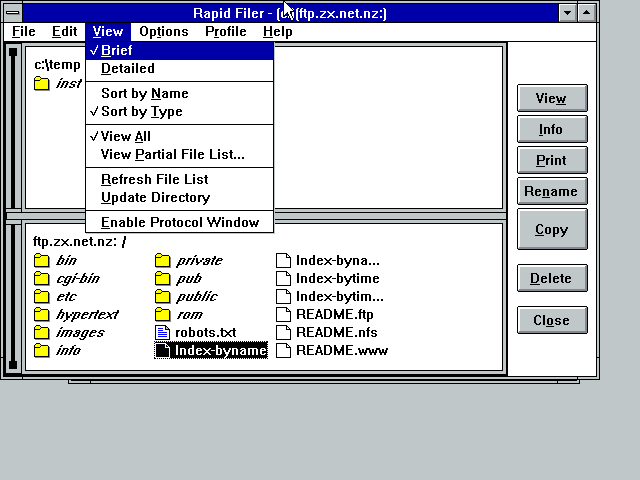Open the Edit menu
640x480 pixels.
(x=64, y=31)
